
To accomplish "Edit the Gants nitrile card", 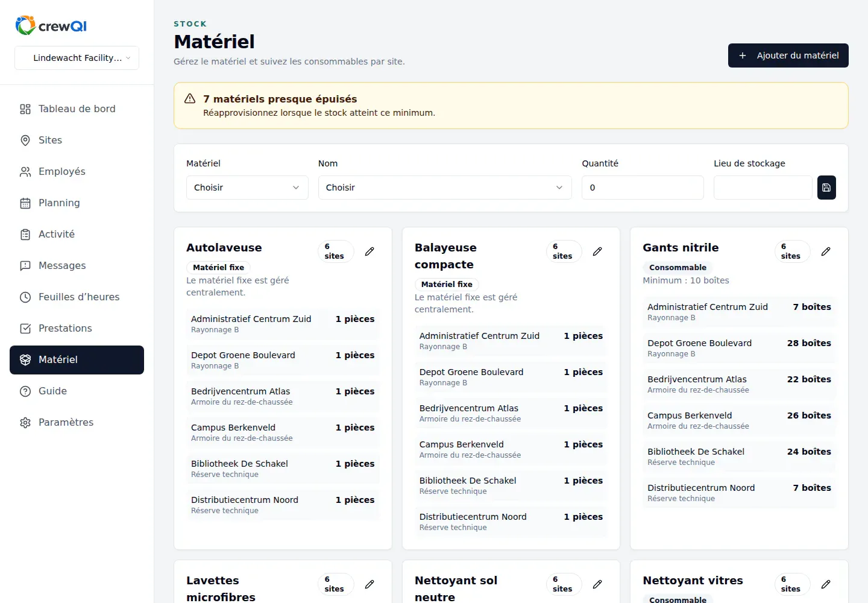I will [826, 251].
